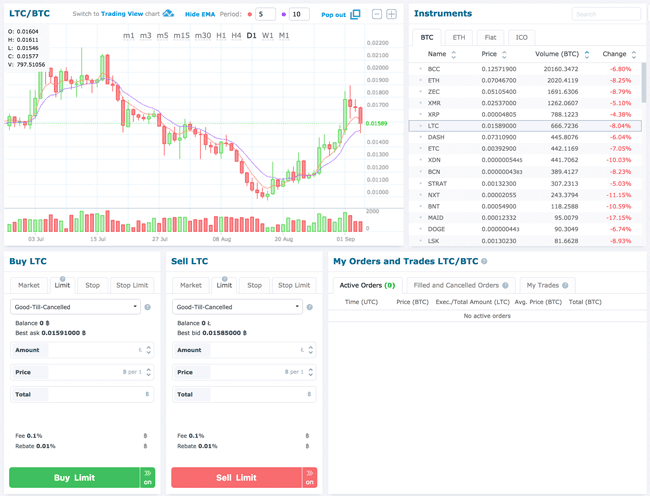Click info icon above Sell Limit tab
The image size is (650, 496).
224,279
